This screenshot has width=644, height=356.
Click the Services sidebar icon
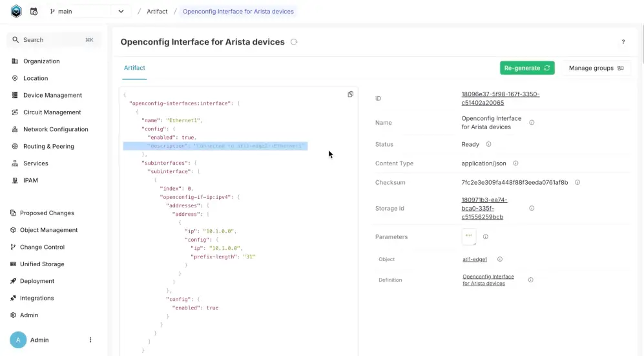pos(15,163)
